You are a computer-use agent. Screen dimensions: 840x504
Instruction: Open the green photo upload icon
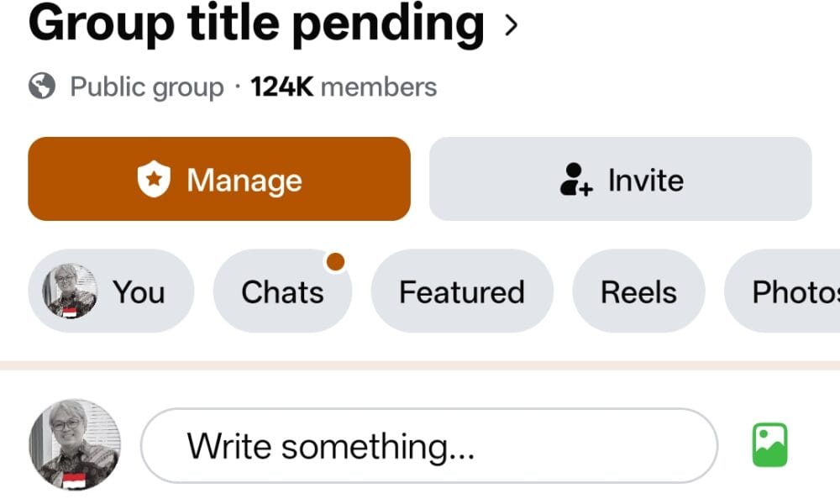click(769, 444)
